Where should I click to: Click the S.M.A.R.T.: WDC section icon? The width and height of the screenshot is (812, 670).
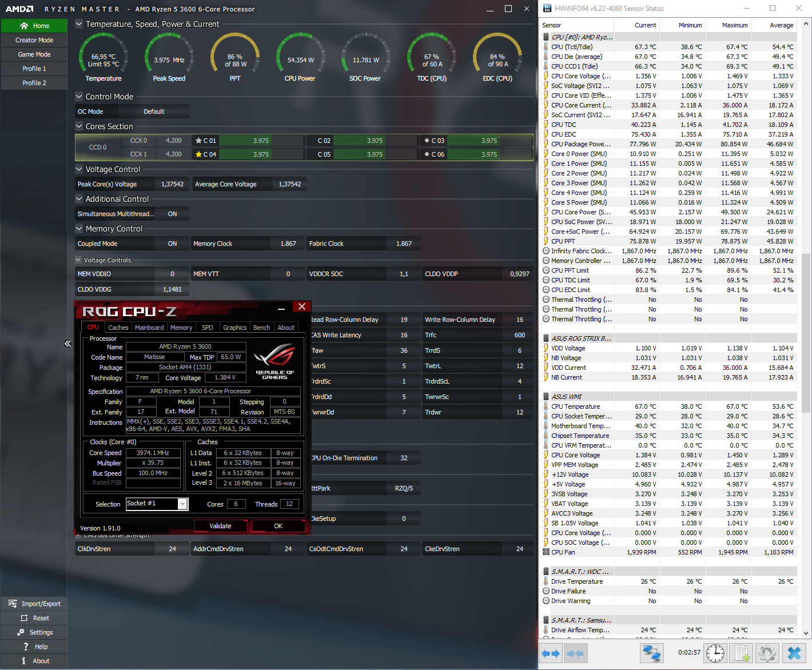tap(546, 572)
